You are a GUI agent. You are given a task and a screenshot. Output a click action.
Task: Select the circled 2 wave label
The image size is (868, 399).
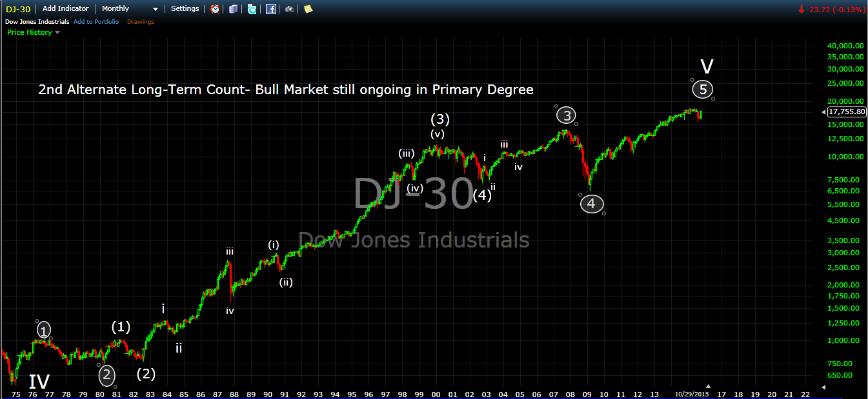point(107,375)
